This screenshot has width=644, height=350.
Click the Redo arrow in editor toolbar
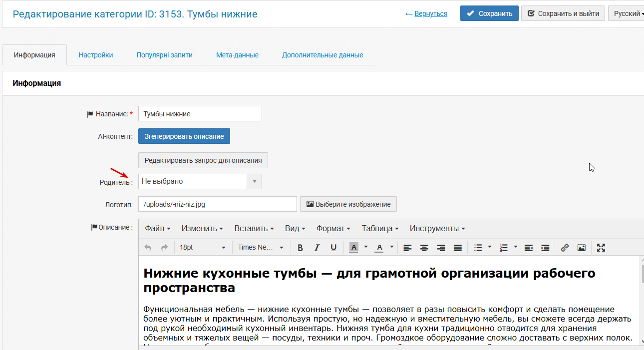164,248
